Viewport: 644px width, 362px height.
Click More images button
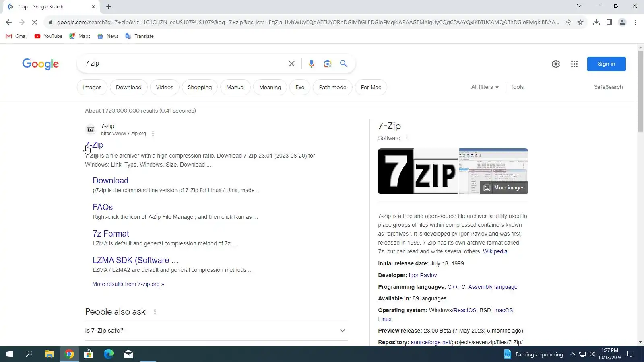click(504, 188)
